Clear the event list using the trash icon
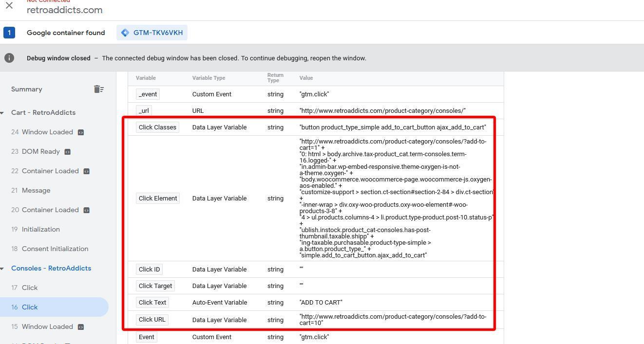 click(99, 89)
